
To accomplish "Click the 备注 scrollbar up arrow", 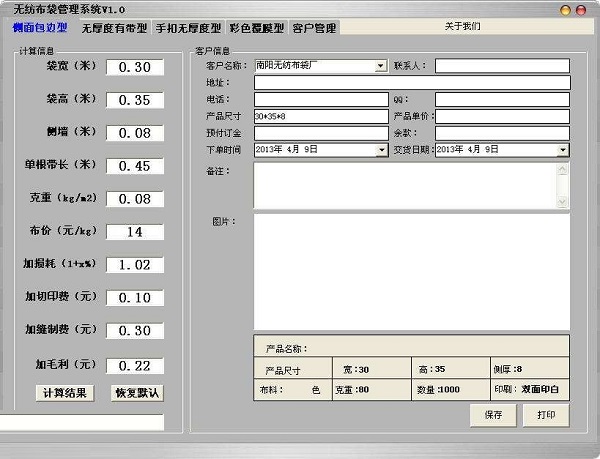I will [562, 169].
